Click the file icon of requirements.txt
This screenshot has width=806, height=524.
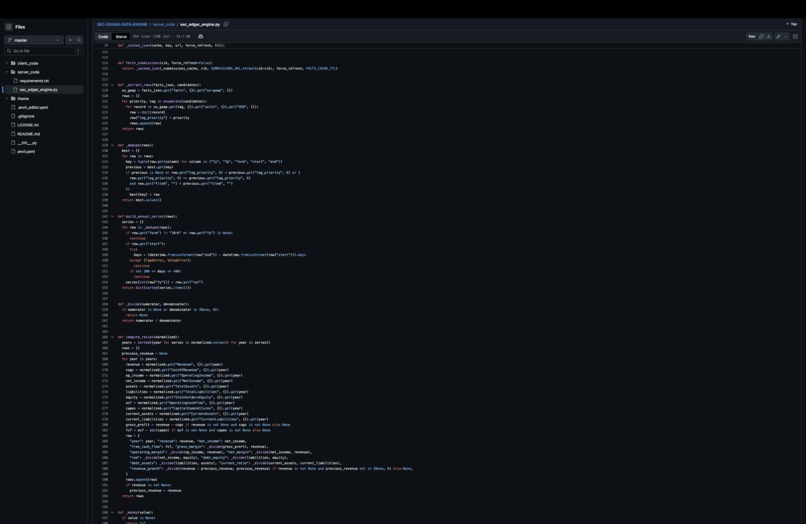[x=15, y=81]
